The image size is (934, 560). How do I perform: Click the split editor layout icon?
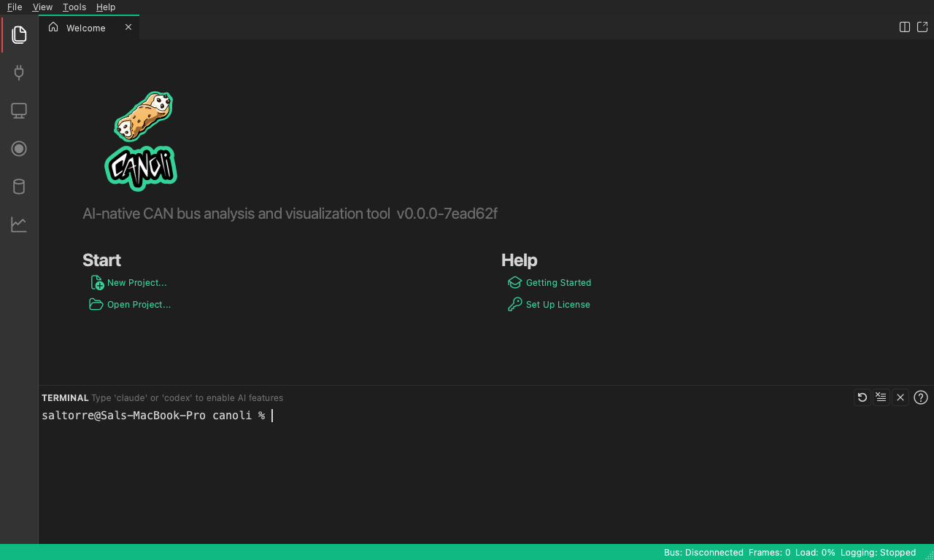point(905,27)
